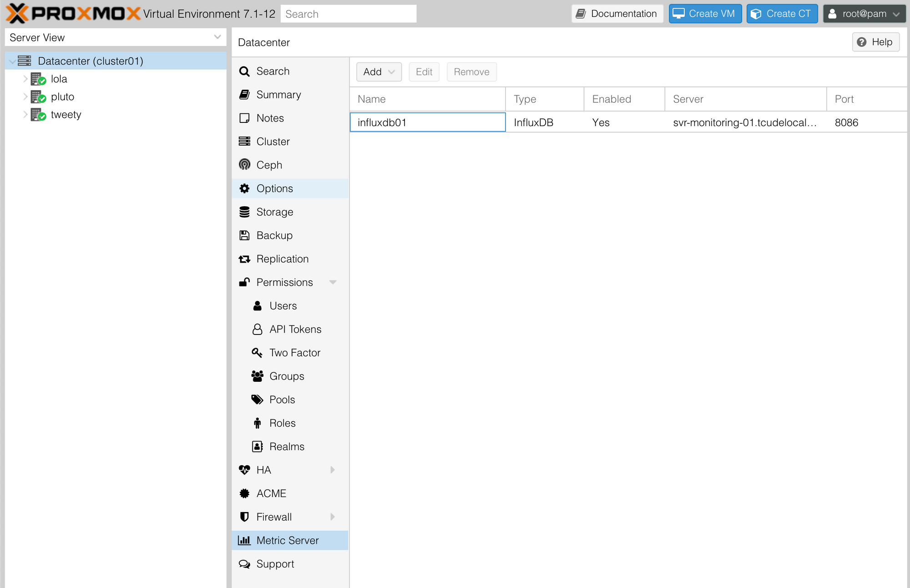This screenshot has width=910, height=588.
Task: Expand the pluto node arrow
Action: coord(25,96)
